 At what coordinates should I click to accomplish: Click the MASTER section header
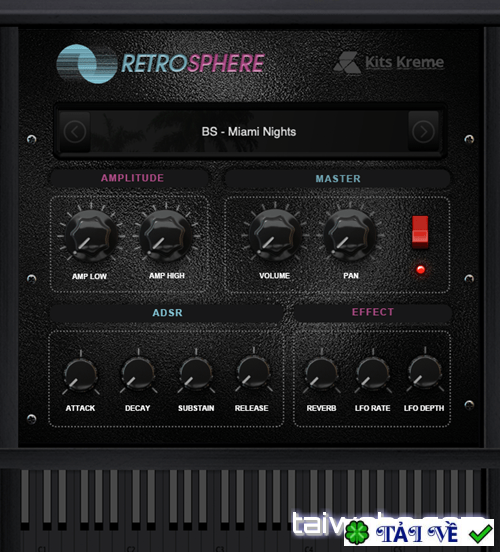tap(338, 178)
